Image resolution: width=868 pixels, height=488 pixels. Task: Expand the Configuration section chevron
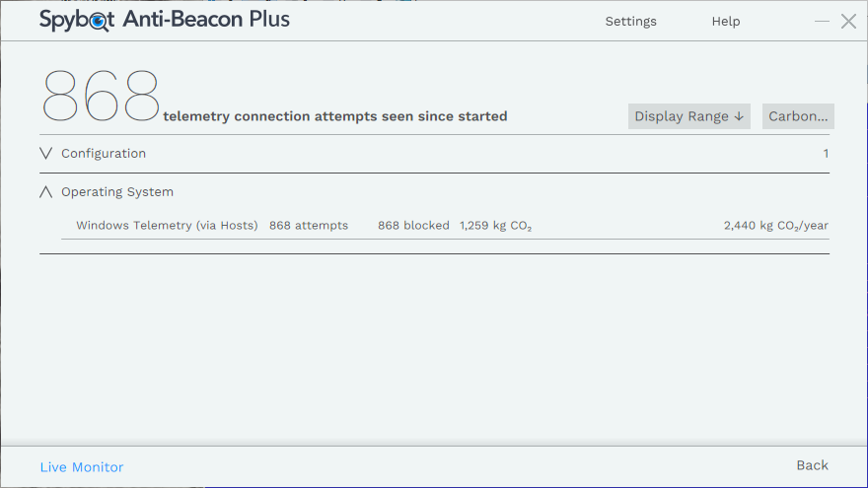46,154
